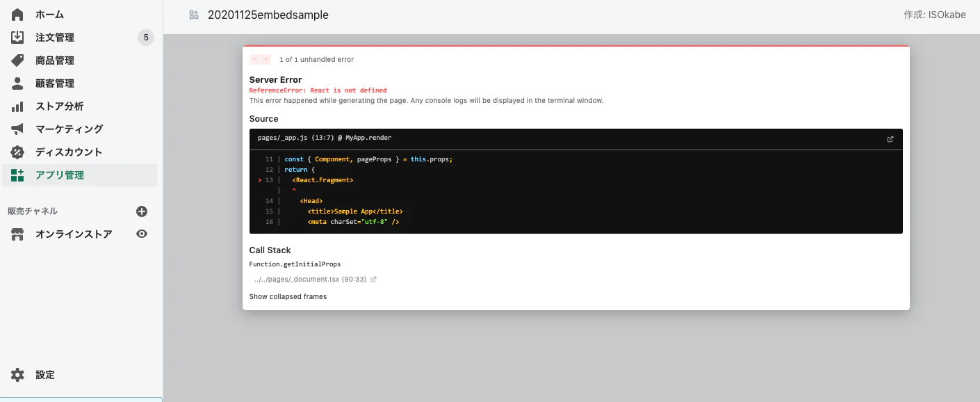
Task: Click the 'return (' code line
Action: pyautogui.click(x=300, y=170)
